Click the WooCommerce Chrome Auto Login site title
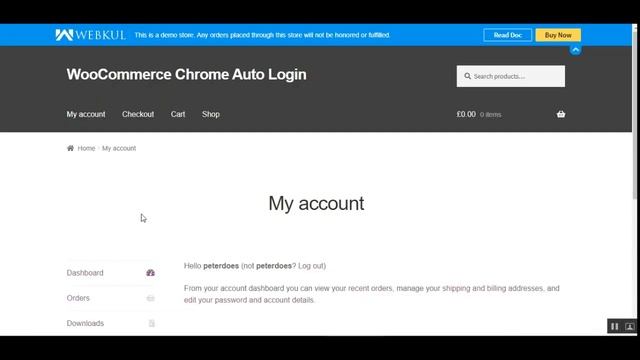The width and height of the screenshot is (640, 360). coord(187,75)
